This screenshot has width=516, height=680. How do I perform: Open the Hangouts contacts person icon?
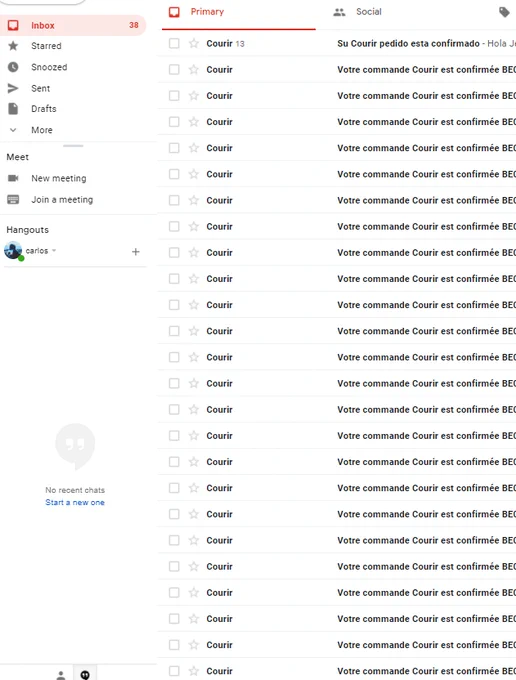point(61,674)
